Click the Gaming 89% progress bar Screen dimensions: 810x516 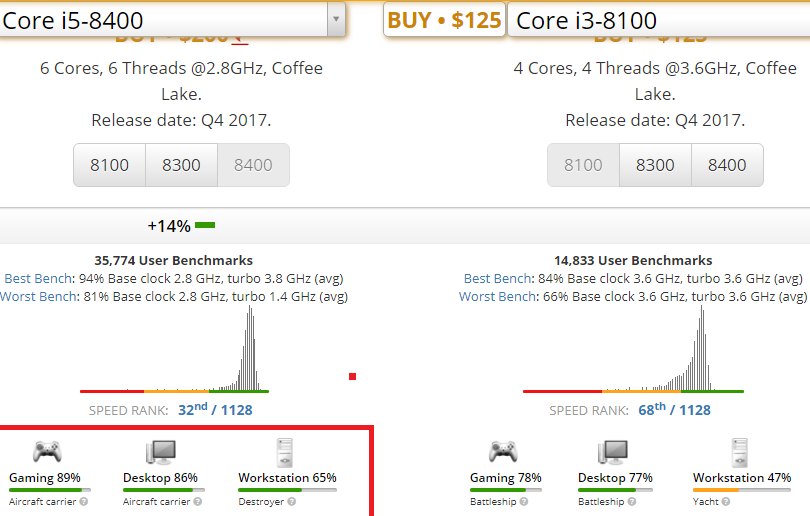click(50, 490)
